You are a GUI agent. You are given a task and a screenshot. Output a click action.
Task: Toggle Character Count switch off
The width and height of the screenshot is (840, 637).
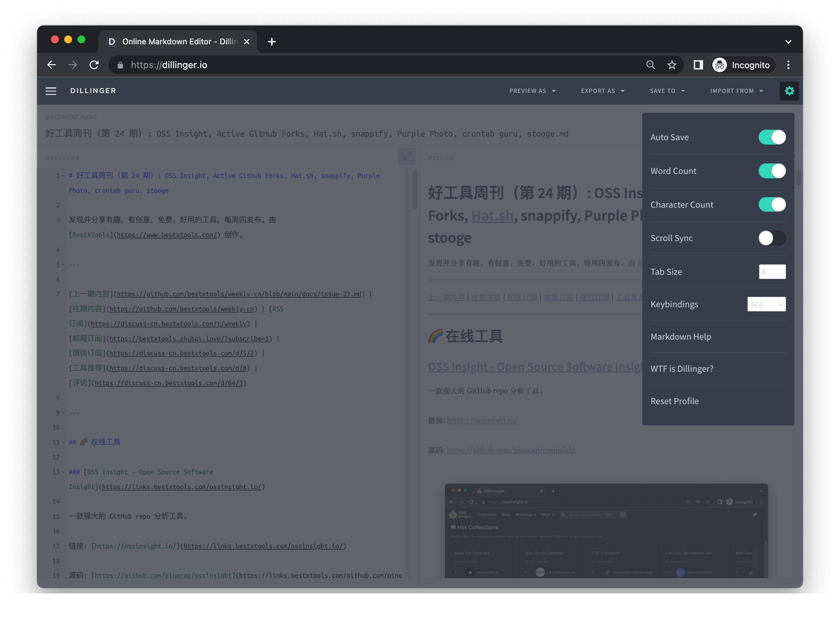[772, 205]
